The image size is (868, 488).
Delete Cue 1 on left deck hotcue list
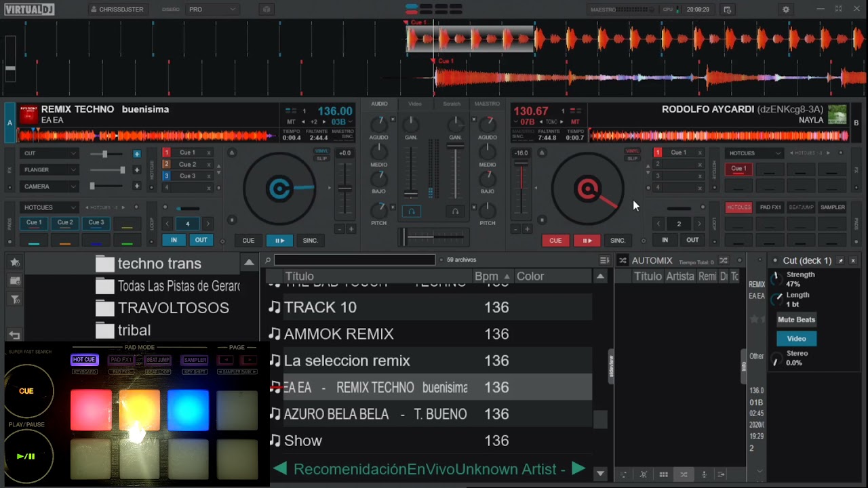[208, 152]
